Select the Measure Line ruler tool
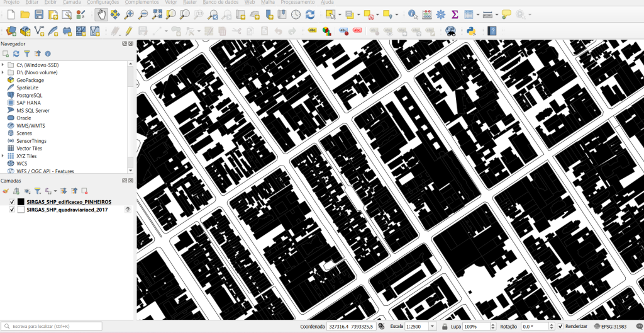The width and height of the screenshot is (644, 333). click(x=487, y=15)
